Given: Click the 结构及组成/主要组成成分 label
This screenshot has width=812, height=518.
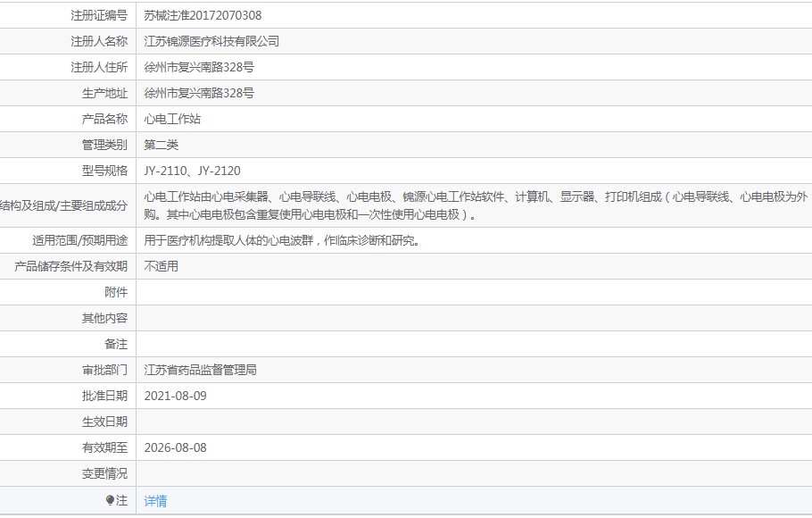Looking at the screenshot, I should click(63, 205).
